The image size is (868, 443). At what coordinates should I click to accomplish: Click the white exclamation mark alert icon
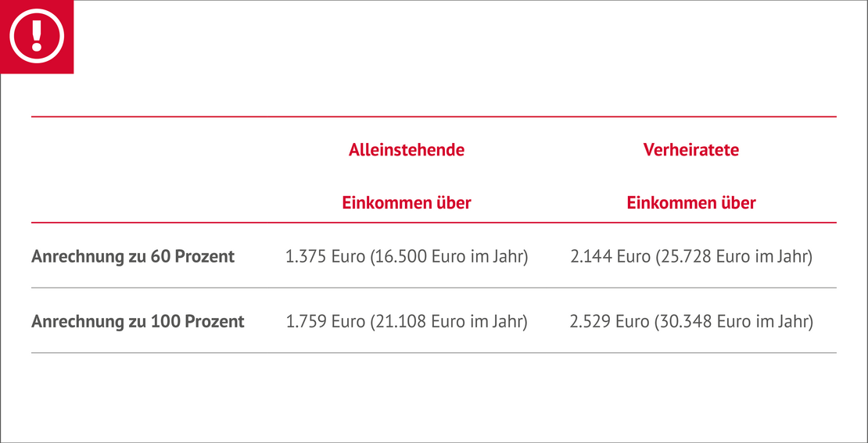(36, 36)
